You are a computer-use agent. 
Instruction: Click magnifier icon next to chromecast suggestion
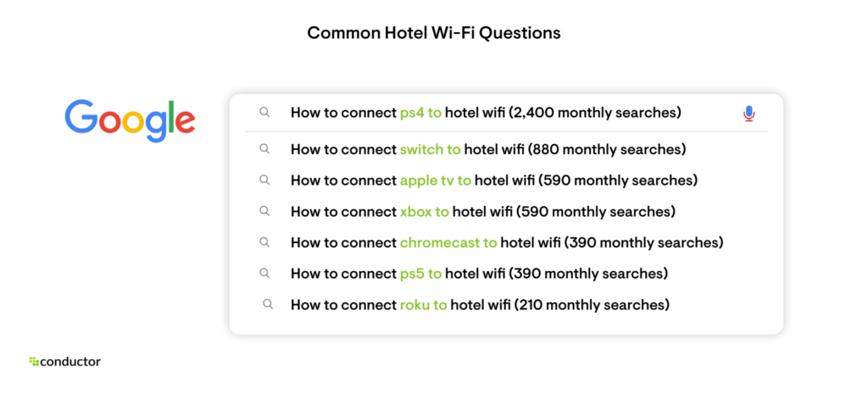(264, 241)
